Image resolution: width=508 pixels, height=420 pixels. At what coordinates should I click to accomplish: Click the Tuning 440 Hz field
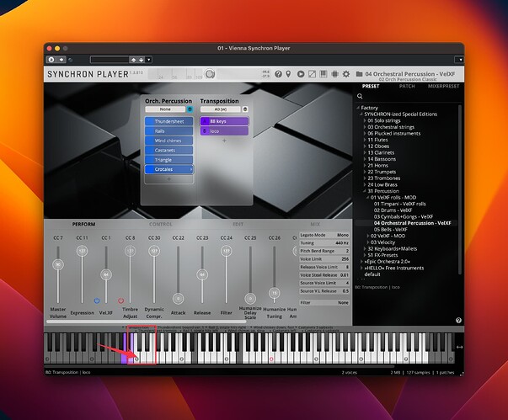click(x=324, y=243)
